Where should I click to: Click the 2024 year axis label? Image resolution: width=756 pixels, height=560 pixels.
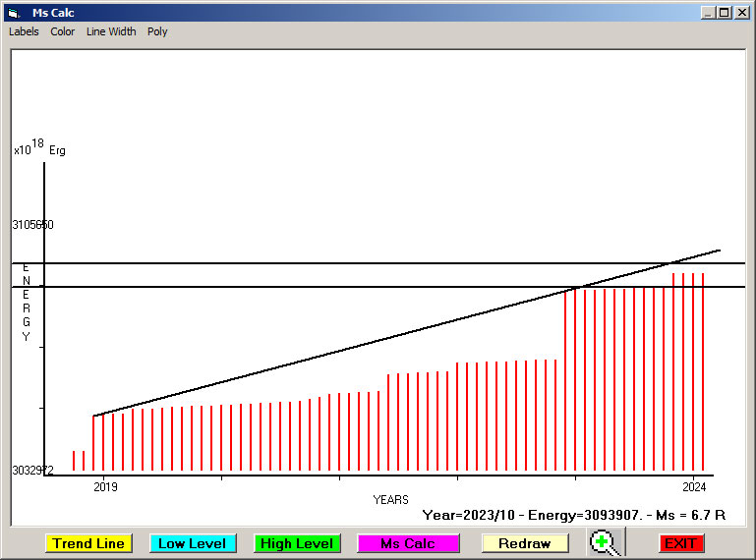pyautogui.click(x=694, y=487)
